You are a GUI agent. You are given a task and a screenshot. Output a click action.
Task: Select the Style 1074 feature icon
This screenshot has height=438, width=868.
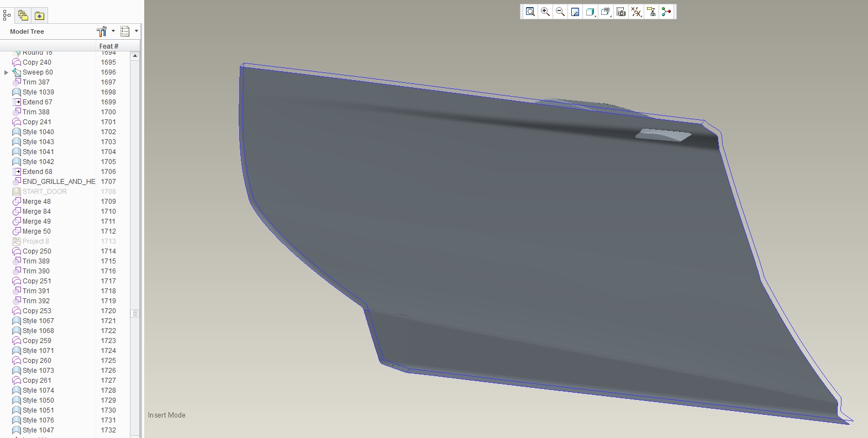coord(17,390)
